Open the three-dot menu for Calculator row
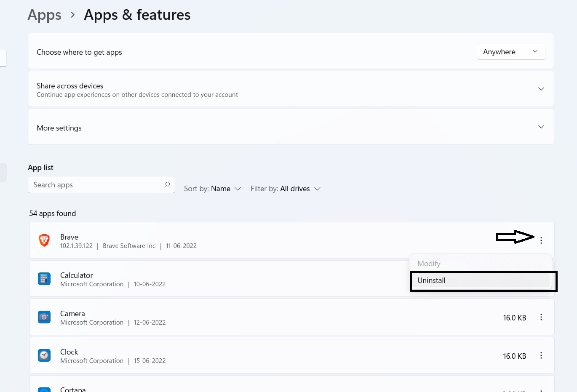 point(541,279)
